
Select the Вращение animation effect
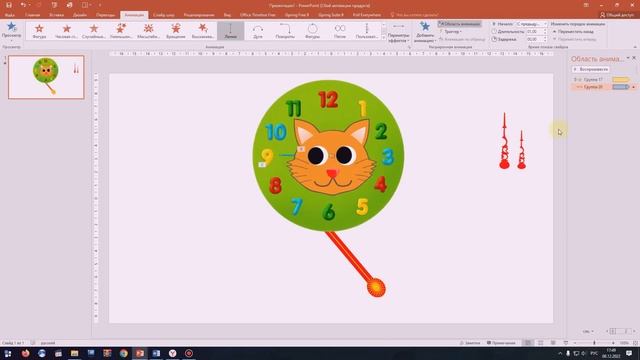click(x=176, y=31)
